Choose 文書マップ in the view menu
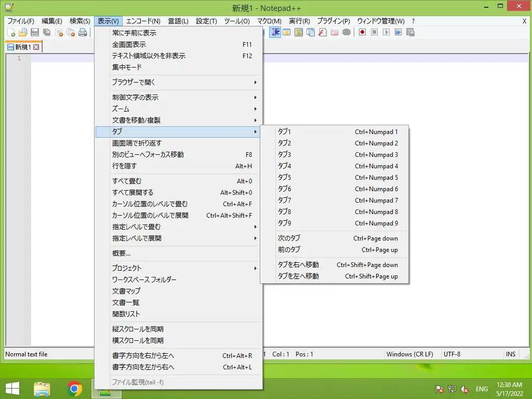Image resolution: width=532 pixels, height=399 pixels. pyautogui.click(x=179, y=291)
